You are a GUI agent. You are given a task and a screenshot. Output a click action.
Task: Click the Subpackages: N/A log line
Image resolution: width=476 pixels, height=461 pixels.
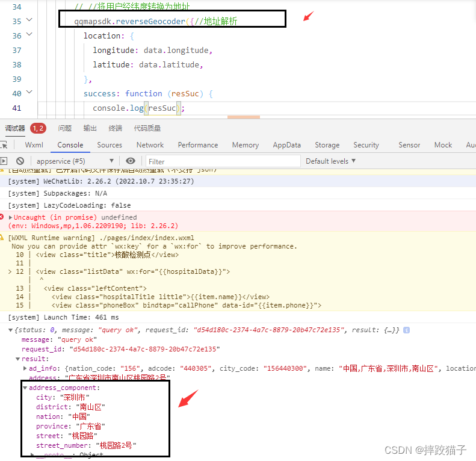pos(57,193)
